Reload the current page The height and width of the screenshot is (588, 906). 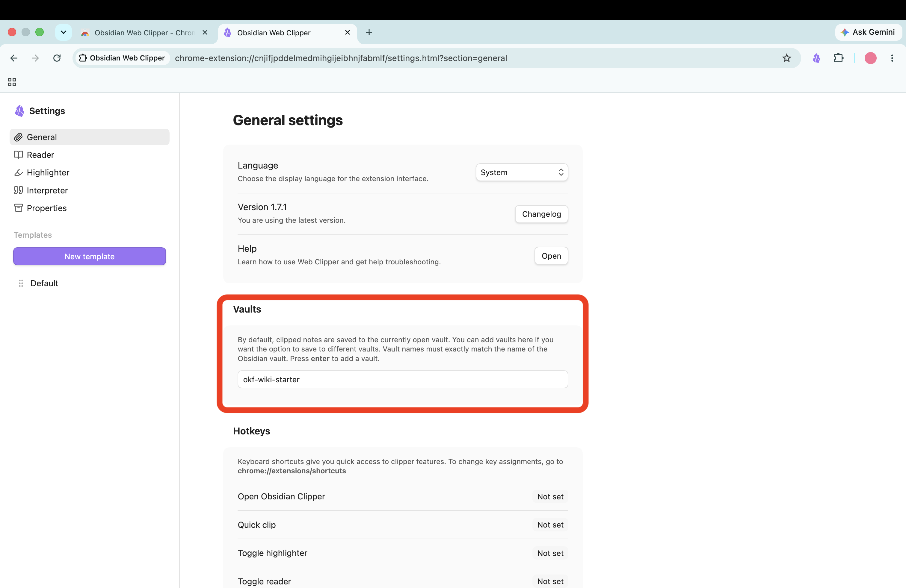pos(57,58)
